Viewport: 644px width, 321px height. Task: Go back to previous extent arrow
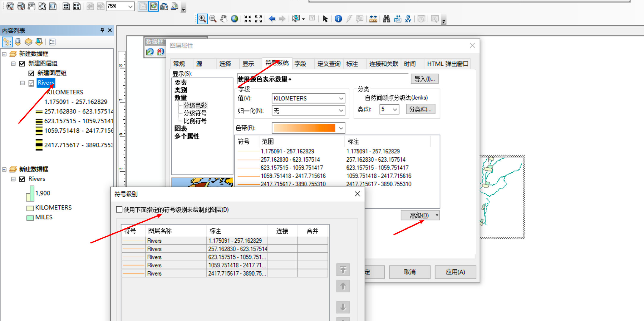[x=272, y=19]
